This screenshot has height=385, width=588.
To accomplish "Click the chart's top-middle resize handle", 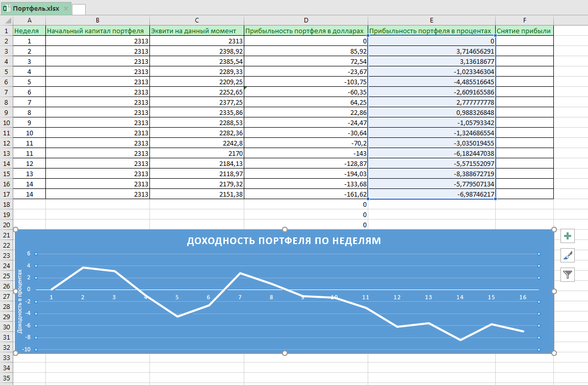I will pos(285,230).
